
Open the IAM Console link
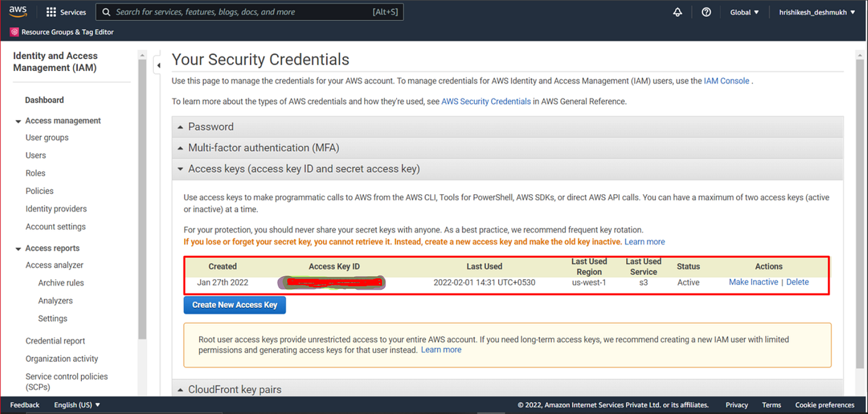(727, 81)
